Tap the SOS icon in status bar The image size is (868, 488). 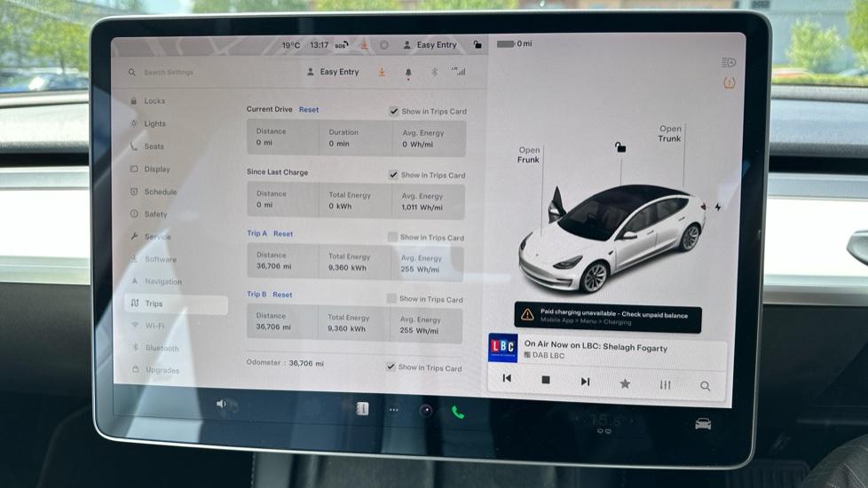coord(341,45)
